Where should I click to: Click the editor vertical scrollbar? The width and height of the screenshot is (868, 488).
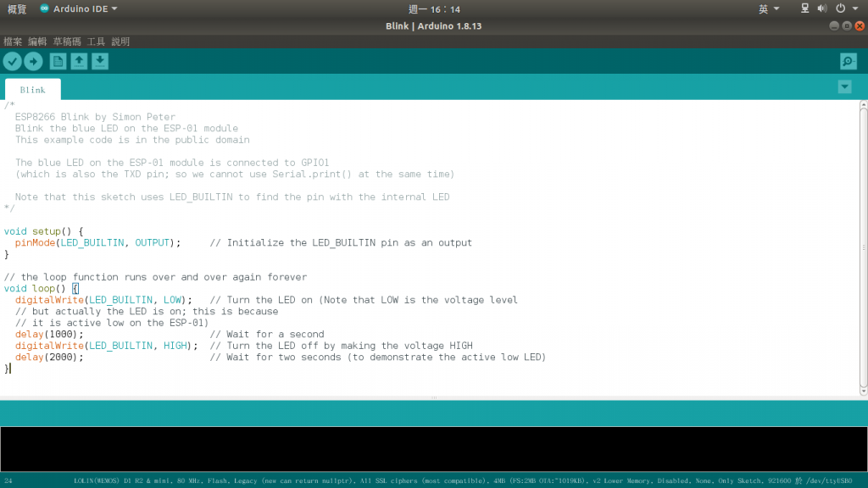(x=864, y=248)
